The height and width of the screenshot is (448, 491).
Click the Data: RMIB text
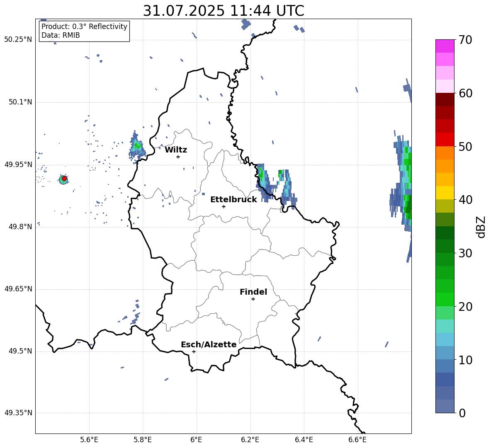(61, 35)
